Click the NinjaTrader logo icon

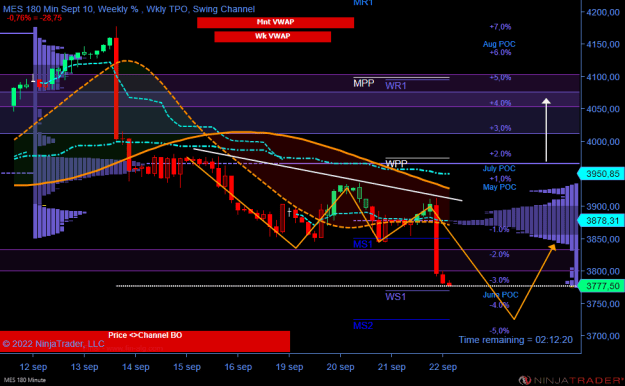(526, 380)
